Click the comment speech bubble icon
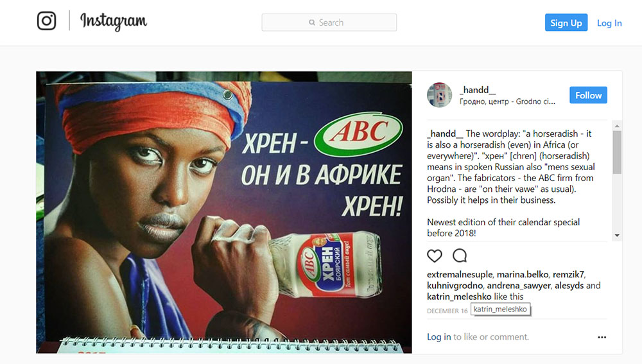 pos(460,256)
